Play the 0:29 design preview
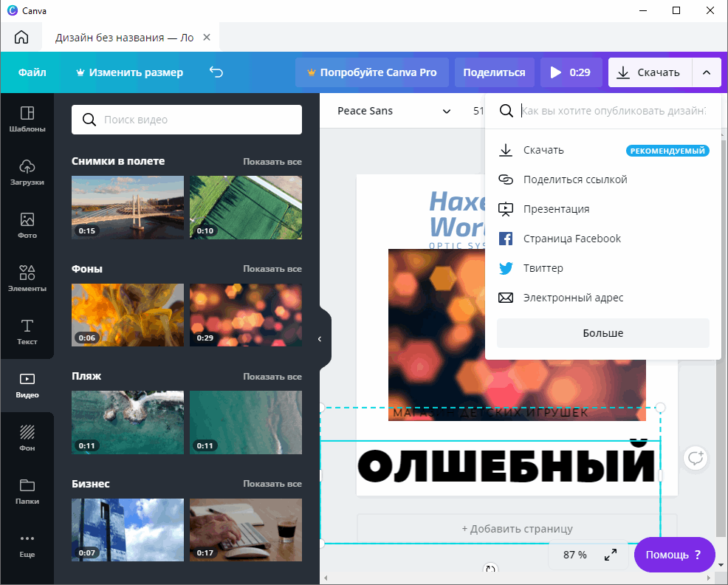The height and width of the screenshot is (585, 728). coord(571,72)
